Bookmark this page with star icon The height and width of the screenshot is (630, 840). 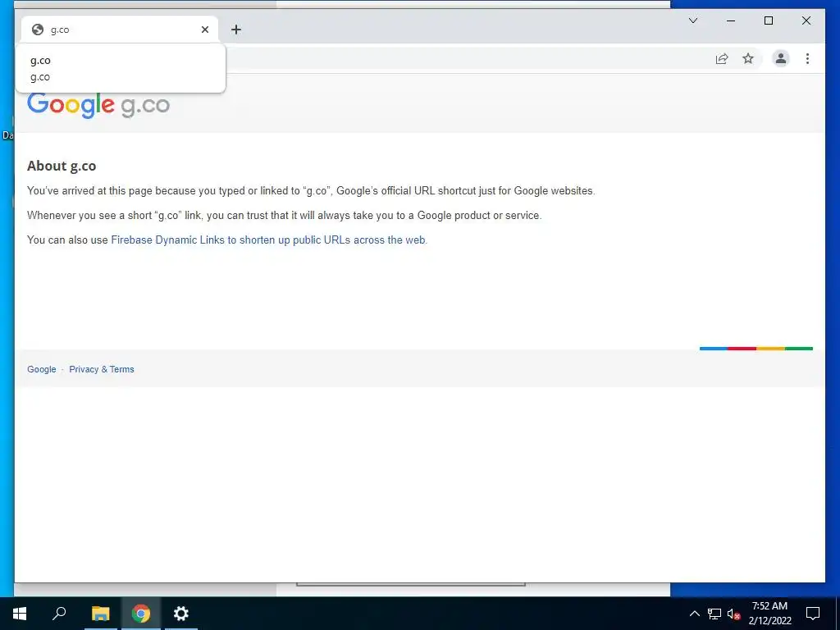tap(748, 58)
